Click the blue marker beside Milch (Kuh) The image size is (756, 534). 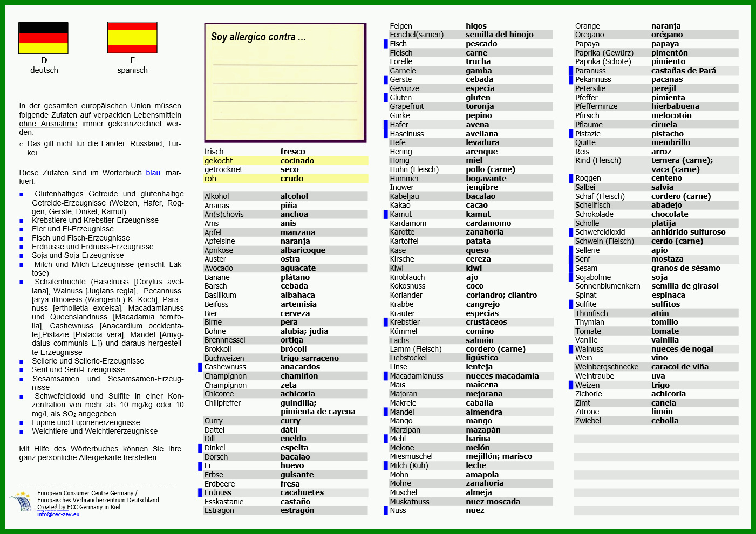(x=386, y=465)
